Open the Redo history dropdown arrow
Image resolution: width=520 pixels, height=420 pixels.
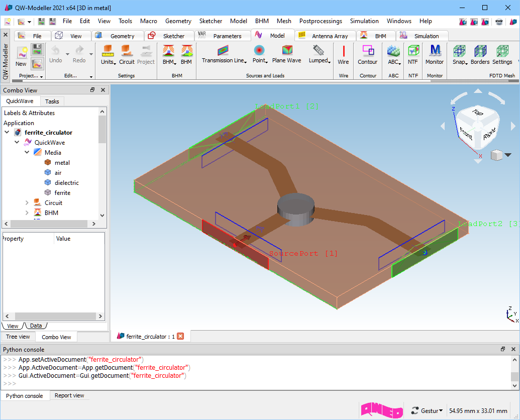(91, 54)
